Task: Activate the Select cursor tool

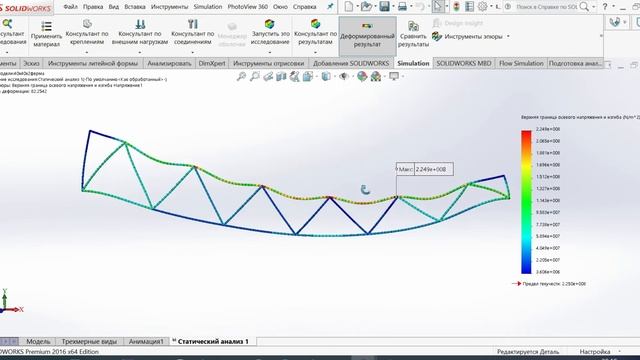Action: click(x=438, y=7)
